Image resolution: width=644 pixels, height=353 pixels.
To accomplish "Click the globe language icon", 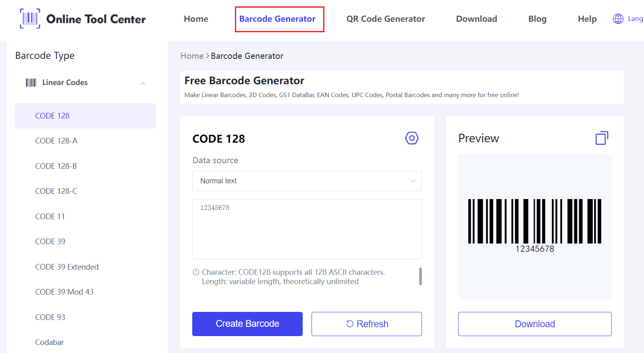I will (x=618, y=19).
